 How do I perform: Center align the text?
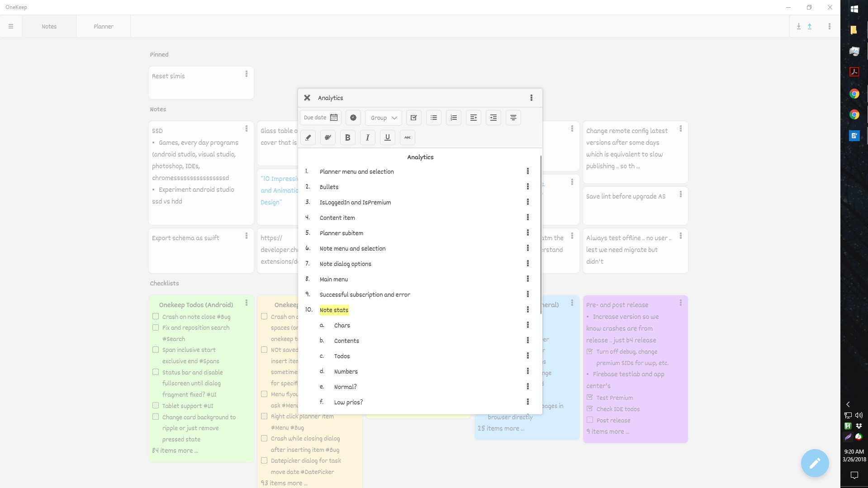tap(513, 118)
